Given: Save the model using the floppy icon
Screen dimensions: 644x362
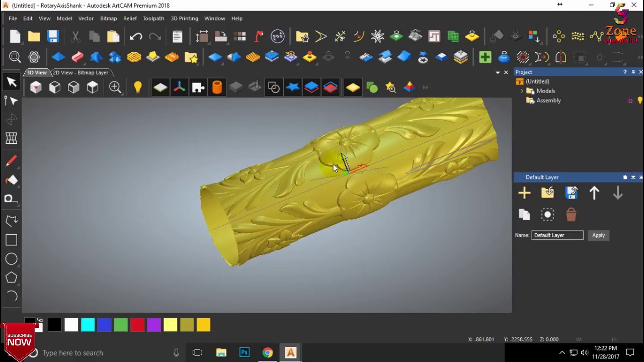Looking at the screenshot, I should [53, 36].
